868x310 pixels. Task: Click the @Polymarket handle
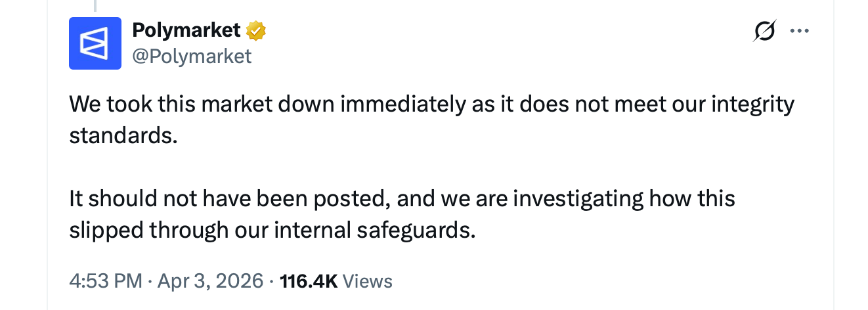click(192, 56)
